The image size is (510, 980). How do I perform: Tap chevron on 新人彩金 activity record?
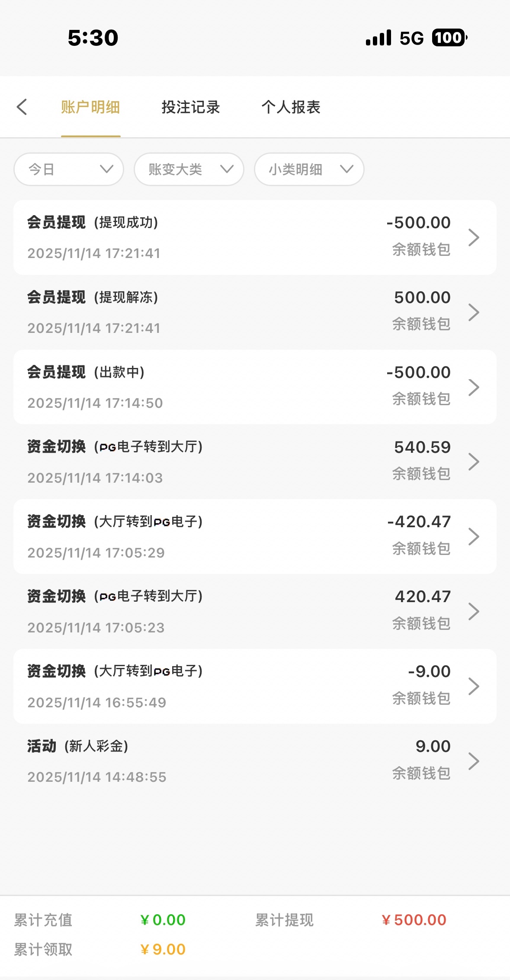pos(474,761)
